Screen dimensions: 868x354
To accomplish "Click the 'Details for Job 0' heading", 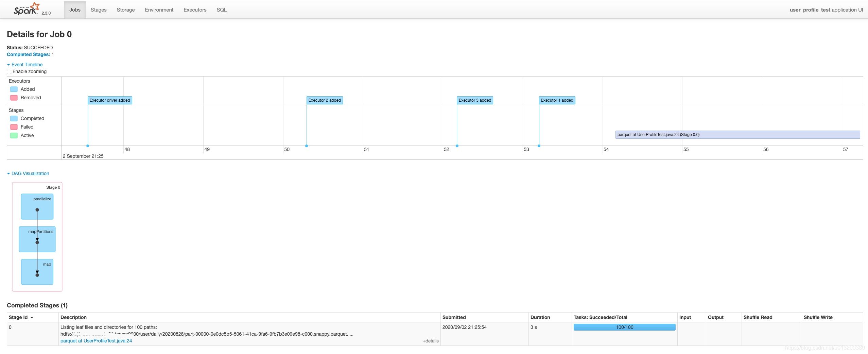I will 39,34.
